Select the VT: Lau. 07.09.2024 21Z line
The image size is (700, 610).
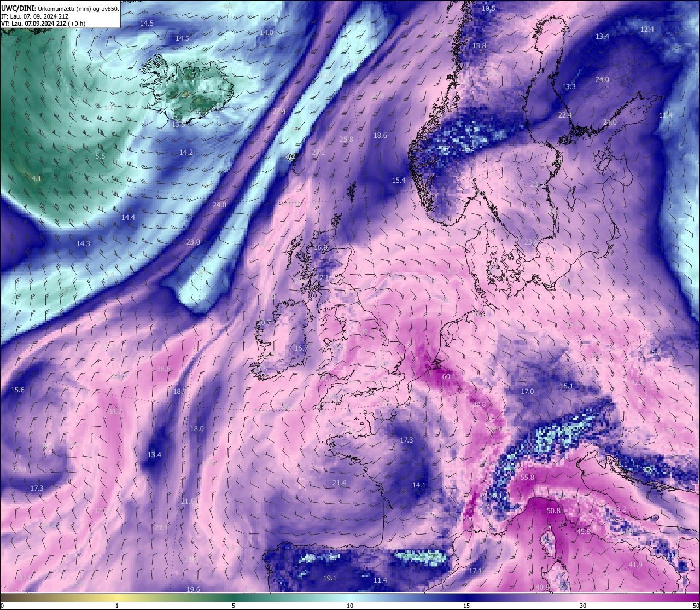pyautogui.click(x=43, y=24)
